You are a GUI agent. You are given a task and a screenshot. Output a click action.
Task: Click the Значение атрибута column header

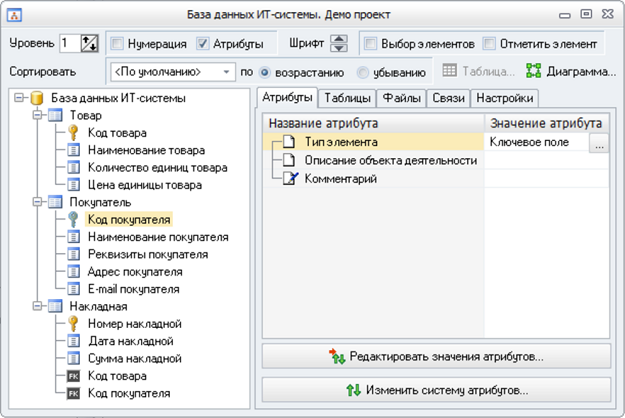[546, 124]
